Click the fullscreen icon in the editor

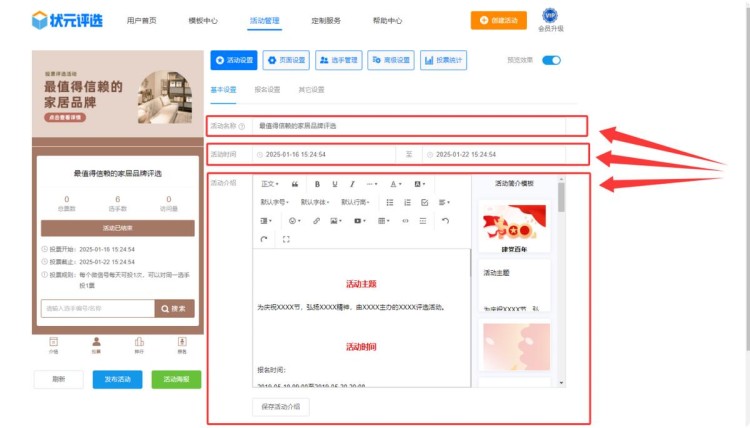click(287, 239)
